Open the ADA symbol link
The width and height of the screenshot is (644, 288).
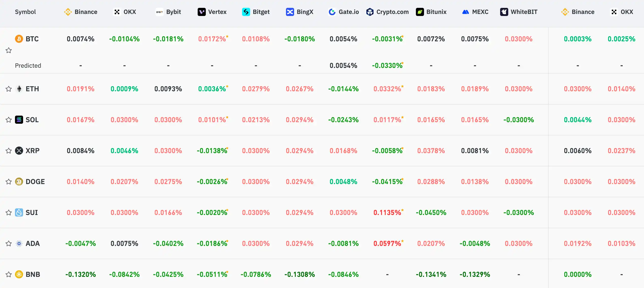pyautogui.click(x=32, y=243)
